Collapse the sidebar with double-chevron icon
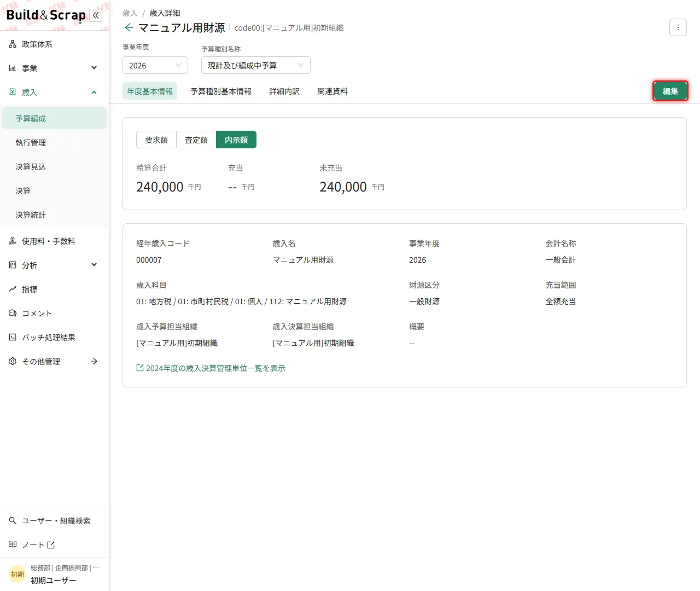This screenshot has width=700, height=591. tap(96, 15)
